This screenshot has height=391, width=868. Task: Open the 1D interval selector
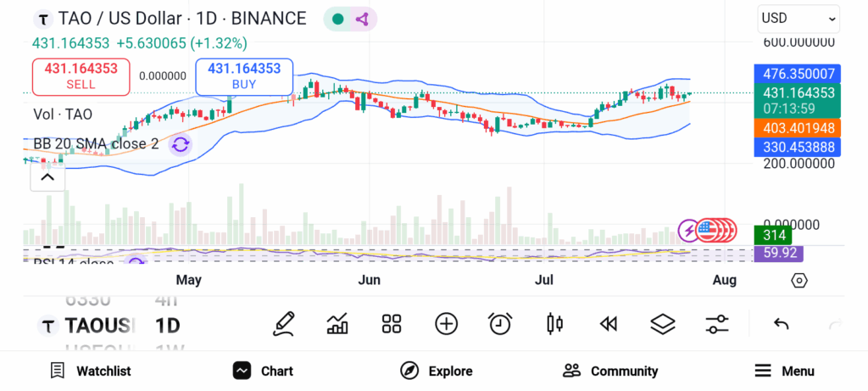167,326
